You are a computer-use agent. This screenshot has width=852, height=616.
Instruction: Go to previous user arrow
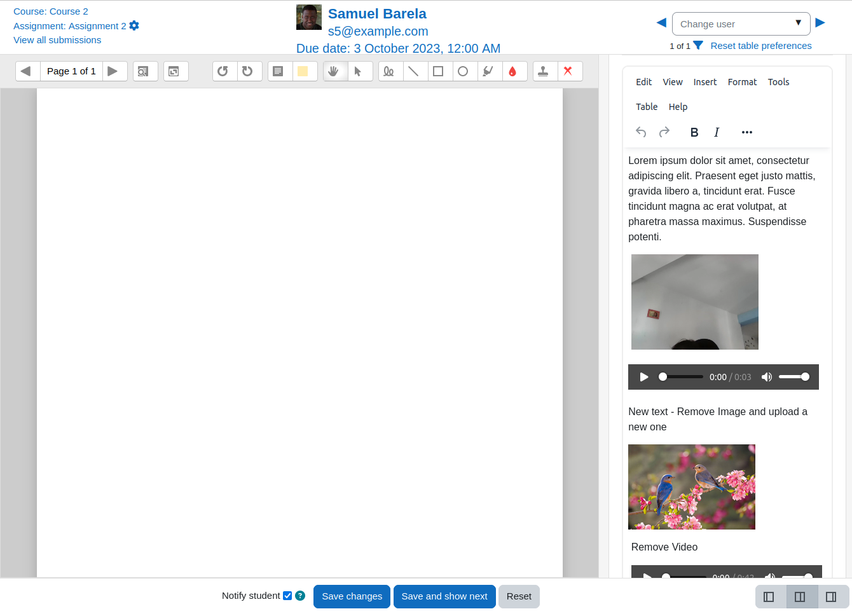pos(661,23)
